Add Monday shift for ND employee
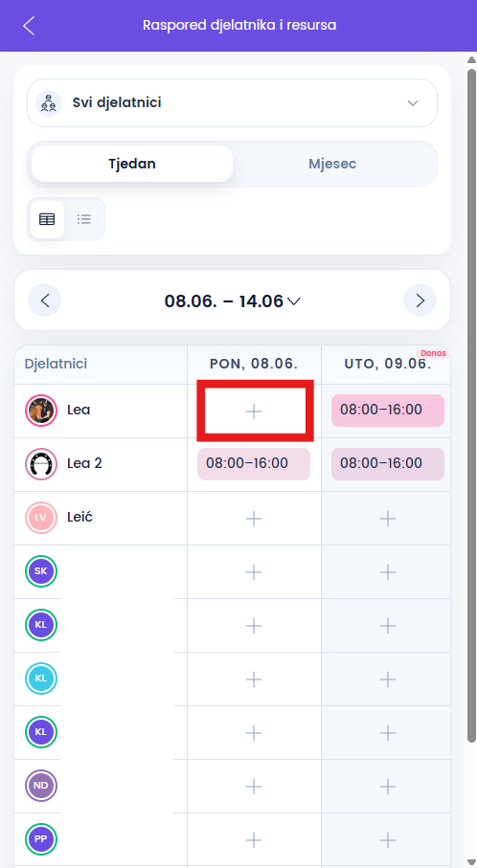Image resolution: width=477 pixels, height=868 pixels. 254,786
